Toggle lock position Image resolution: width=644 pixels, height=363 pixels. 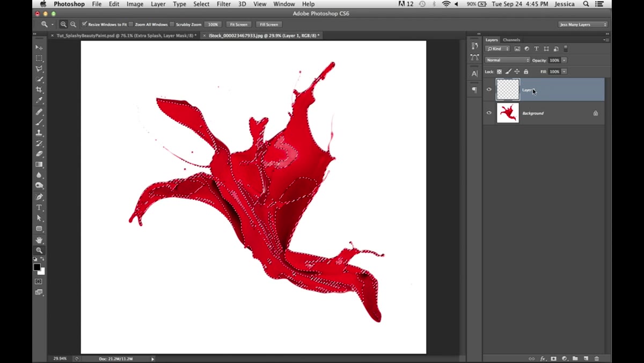coord(517,71)
